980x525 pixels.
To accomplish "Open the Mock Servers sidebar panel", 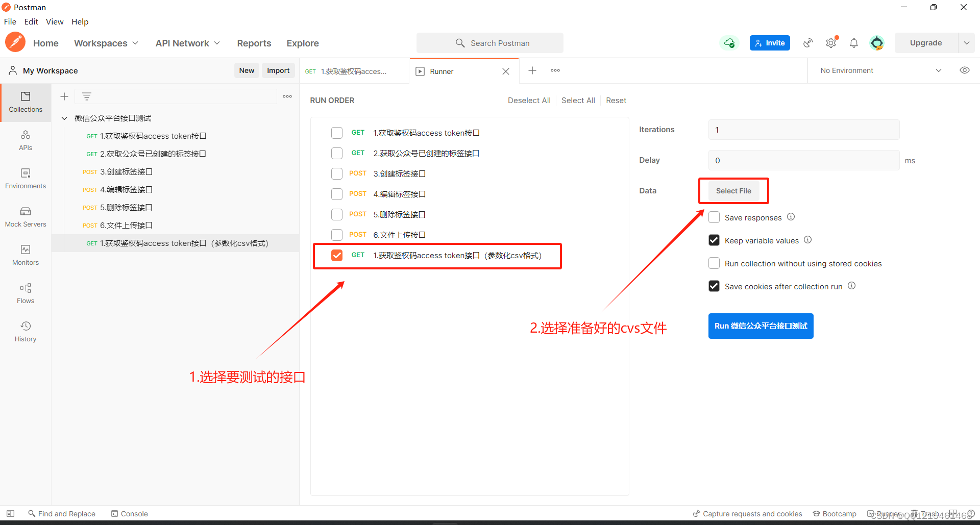I will tap(26, 217).
